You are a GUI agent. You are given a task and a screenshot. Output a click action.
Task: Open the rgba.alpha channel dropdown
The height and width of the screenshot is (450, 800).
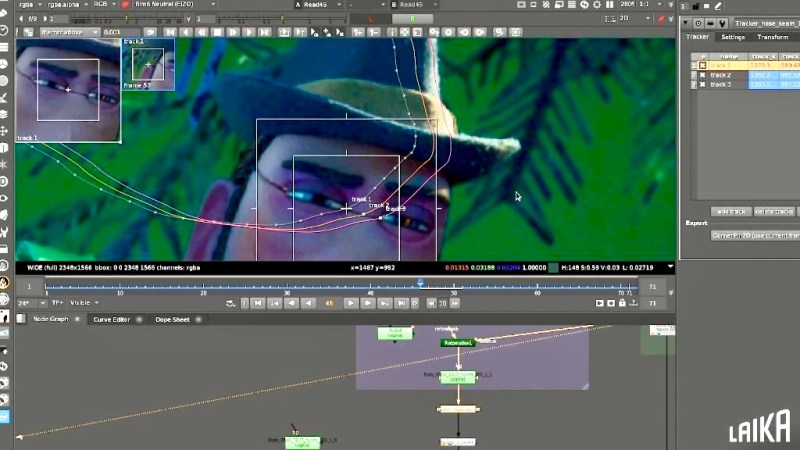pos(67,5)
